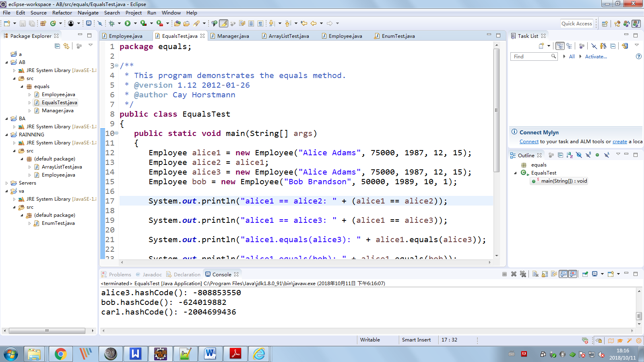The height and width of the screenshot is (362, 644).
Task: Open Package Explorer view menu triangle
Action: pyautogui.click(x=91, y=45)
